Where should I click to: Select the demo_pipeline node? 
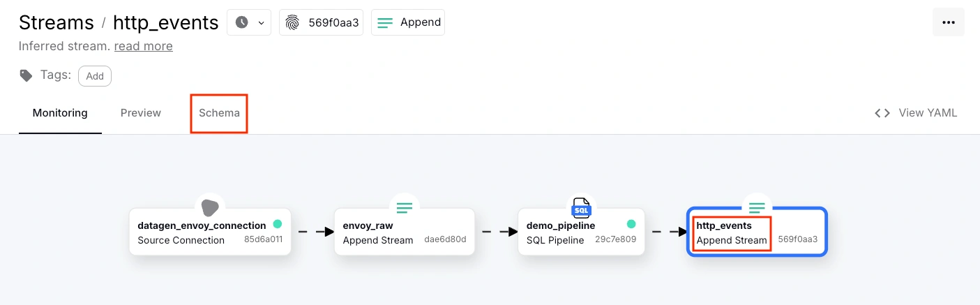click(580, 232)
